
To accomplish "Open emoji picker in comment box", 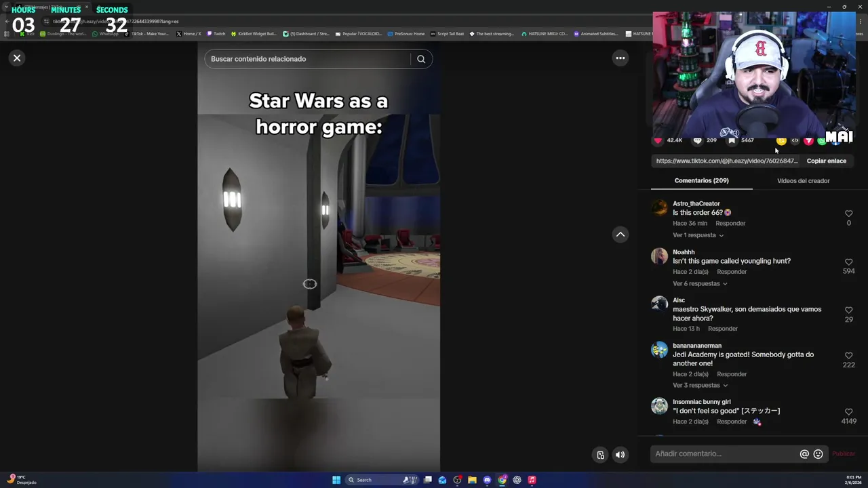I will coord(818,454).
